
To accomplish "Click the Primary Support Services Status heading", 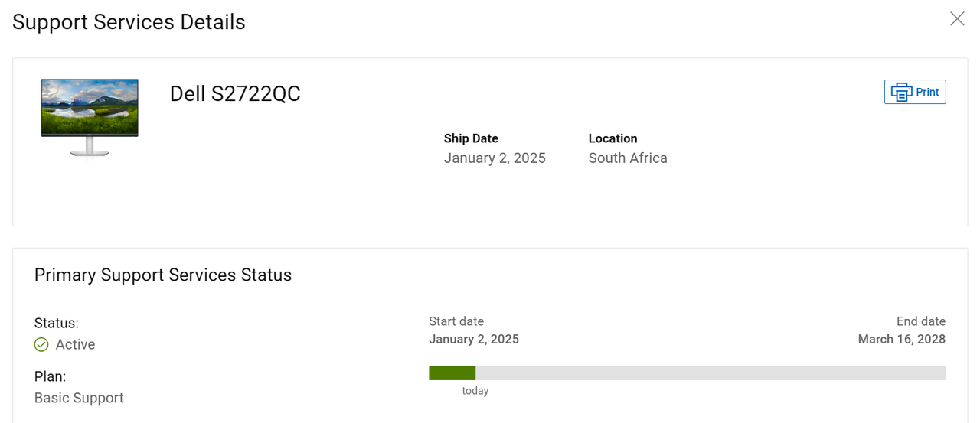I will [x=163, y=275].
